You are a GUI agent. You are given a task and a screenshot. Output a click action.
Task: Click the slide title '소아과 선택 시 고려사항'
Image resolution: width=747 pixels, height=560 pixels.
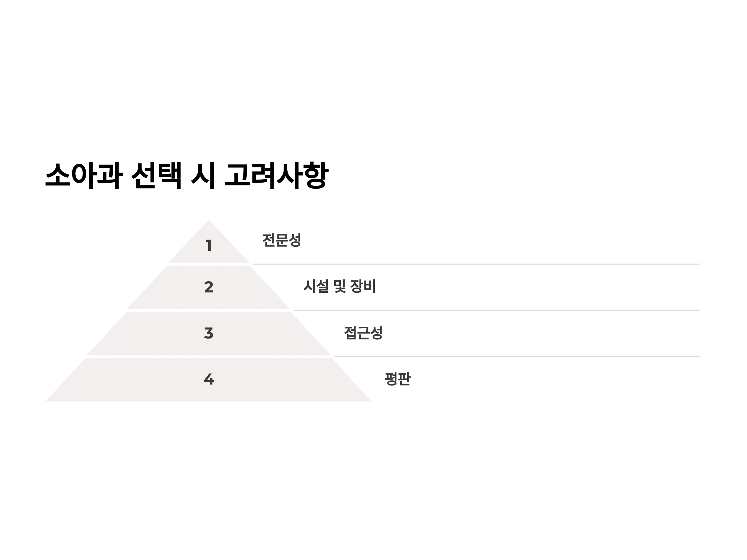(187, 175)
